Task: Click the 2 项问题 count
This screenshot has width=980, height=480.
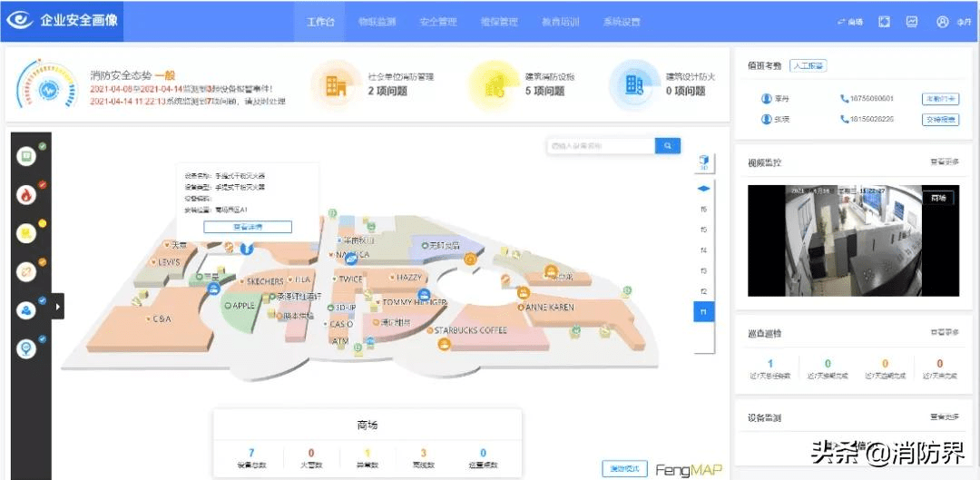Action: (x=388, y=92)
